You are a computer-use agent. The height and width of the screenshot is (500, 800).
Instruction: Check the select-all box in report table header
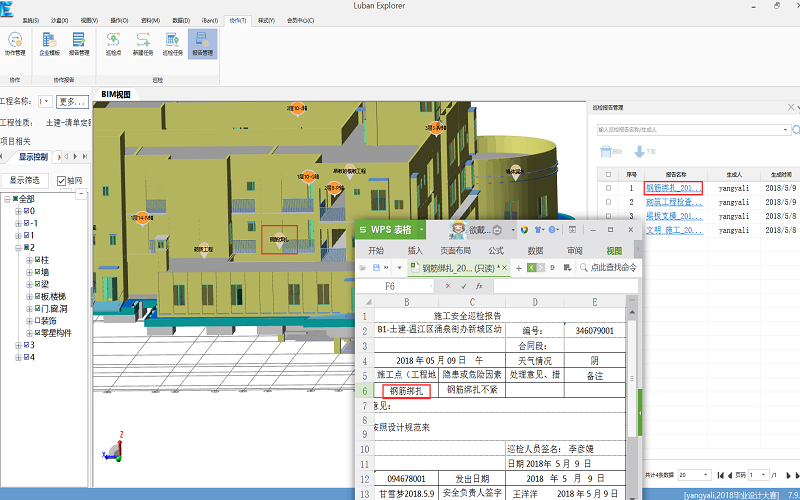[608, 174]
